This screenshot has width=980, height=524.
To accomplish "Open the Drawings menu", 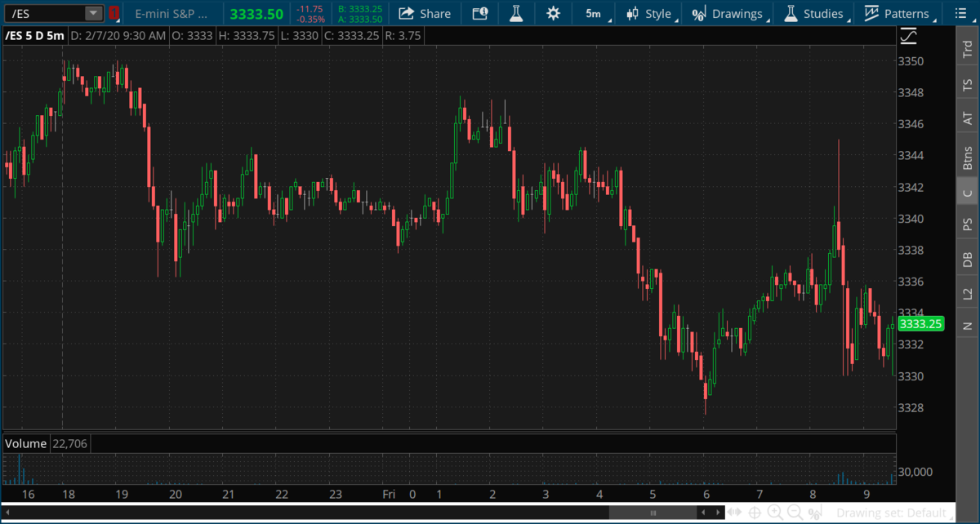I will point(728,13).
